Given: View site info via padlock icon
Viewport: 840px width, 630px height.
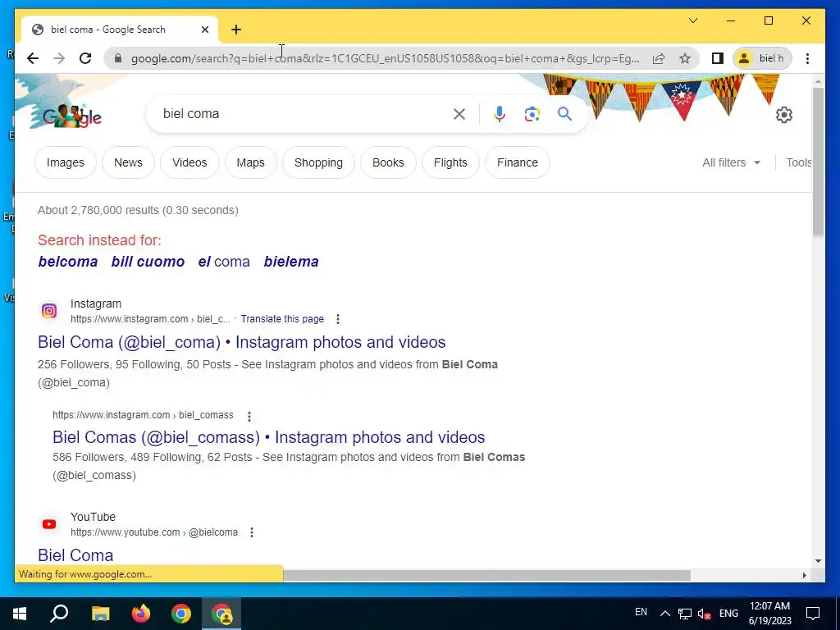Looking at the screenshot, I should [x=118, y=58].
